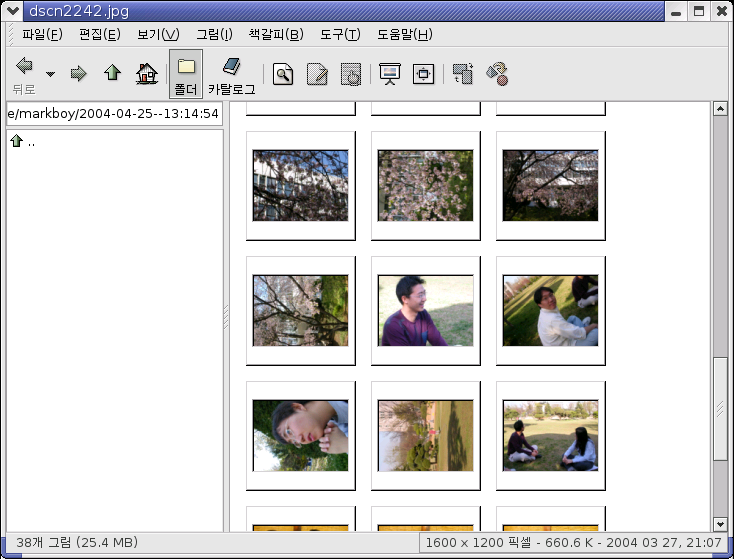Open the image search magnifier tool

283,74
